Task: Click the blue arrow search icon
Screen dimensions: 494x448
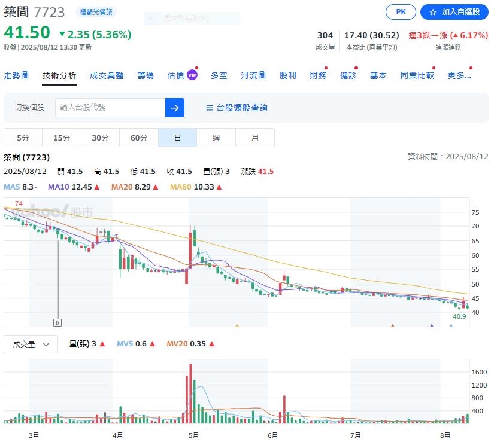Action: coord(175,108)
